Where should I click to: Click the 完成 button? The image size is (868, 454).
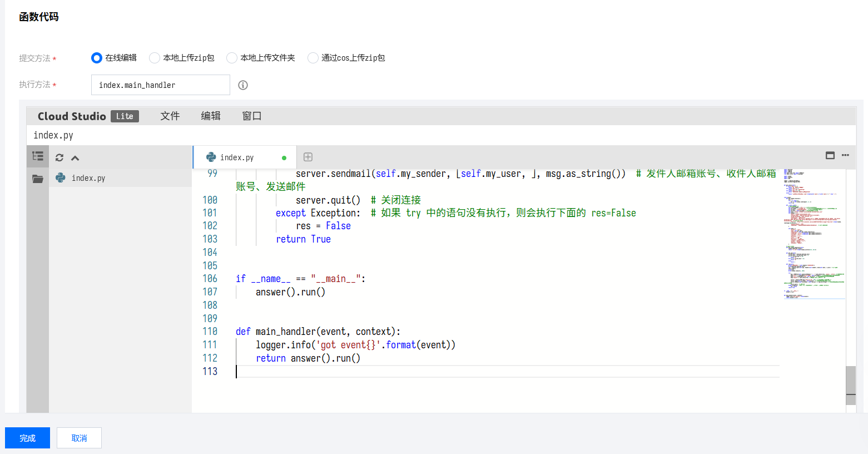[x=27, y=438]
